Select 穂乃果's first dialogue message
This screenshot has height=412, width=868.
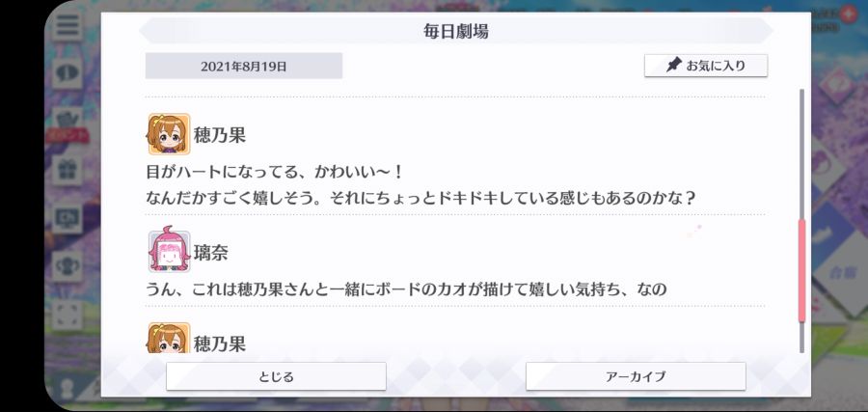pyautogui.click(x=420, y=185)
